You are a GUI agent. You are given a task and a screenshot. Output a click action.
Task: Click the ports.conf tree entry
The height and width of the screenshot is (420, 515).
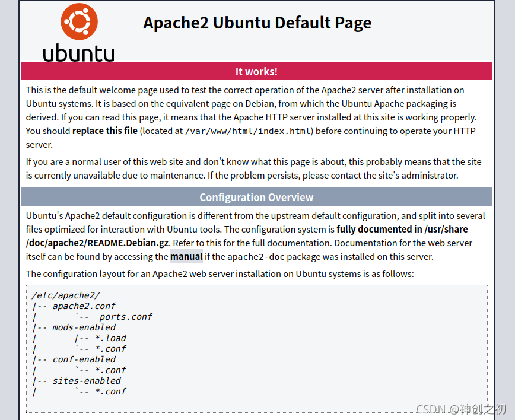tap(126, 317)
